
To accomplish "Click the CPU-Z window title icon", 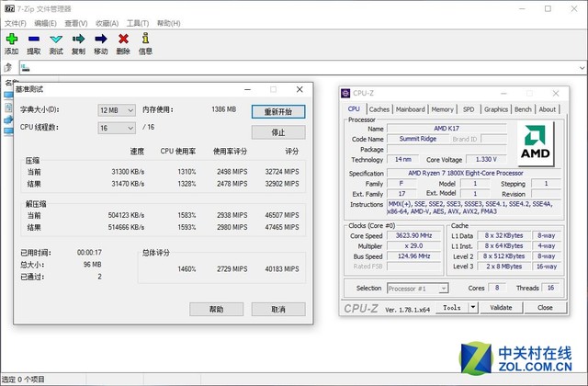I will 345,93.
